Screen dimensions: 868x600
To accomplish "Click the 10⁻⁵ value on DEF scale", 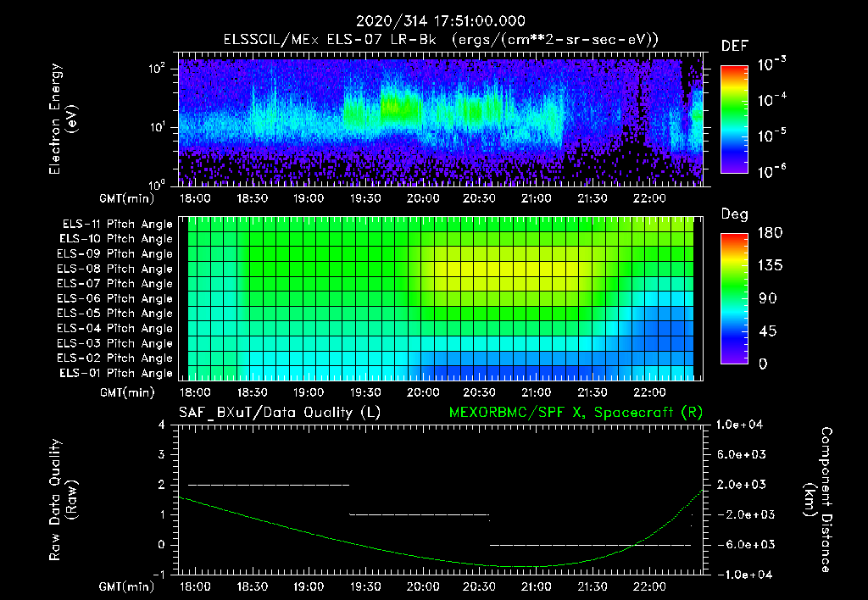I will [772, 136].
